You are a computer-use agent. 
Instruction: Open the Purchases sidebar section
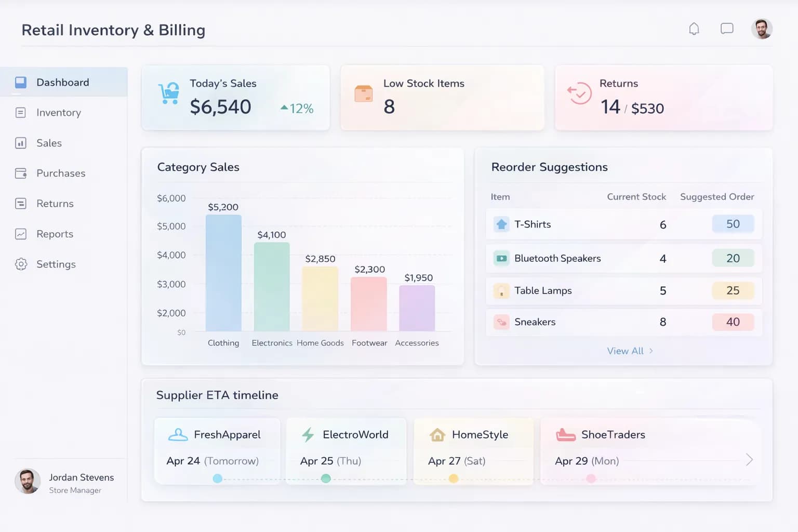(60, 174)
